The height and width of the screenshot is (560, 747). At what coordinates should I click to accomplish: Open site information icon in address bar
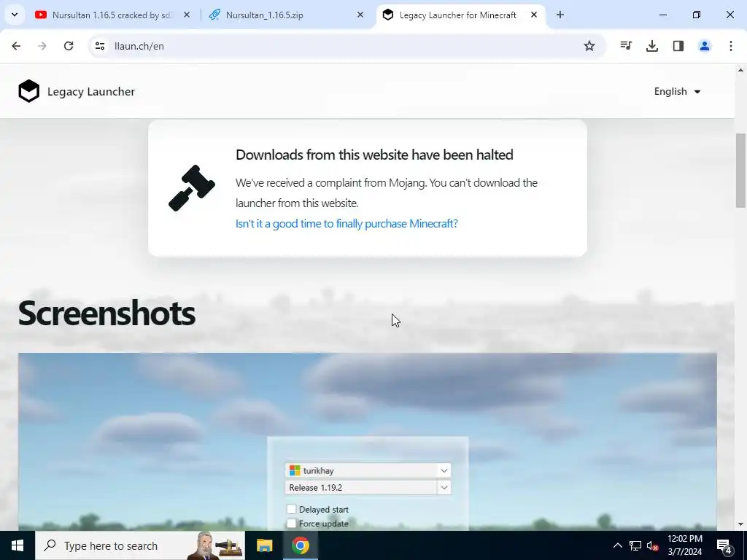pos(99,46)
